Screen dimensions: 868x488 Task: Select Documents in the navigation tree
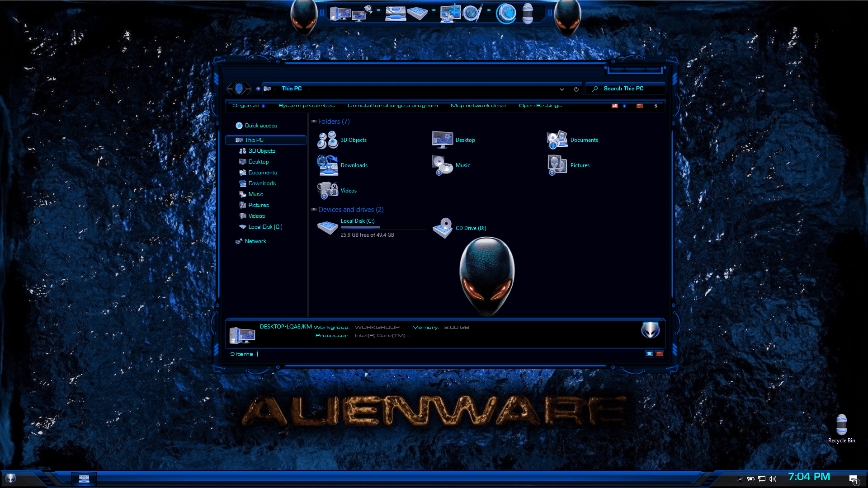[x=258, y=173]
